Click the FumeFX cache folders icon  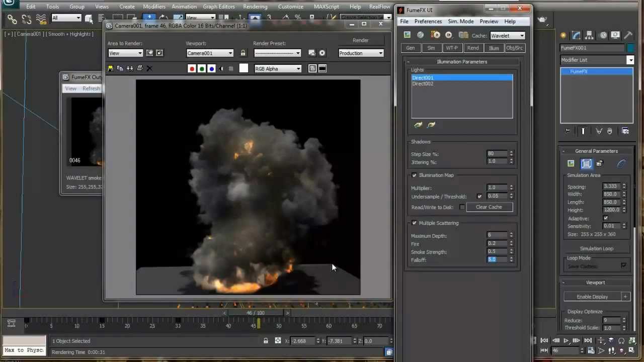click(x=463, y=35)
